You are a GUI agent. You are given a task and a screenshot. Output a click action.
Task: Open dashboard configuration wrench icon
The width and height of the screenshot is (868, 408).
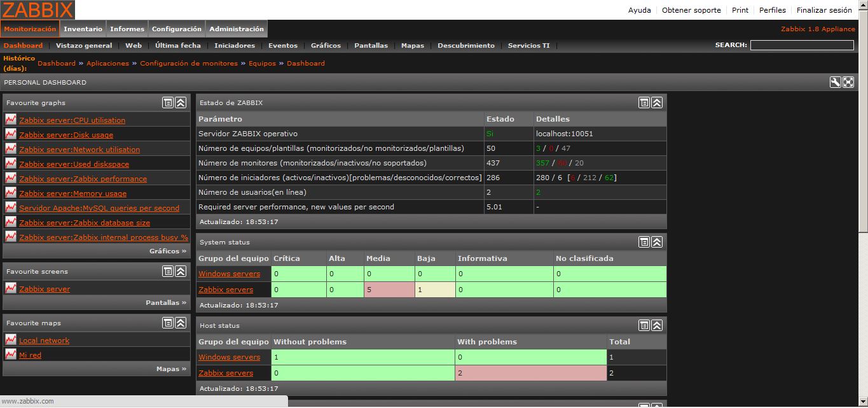tap(836, 82)
